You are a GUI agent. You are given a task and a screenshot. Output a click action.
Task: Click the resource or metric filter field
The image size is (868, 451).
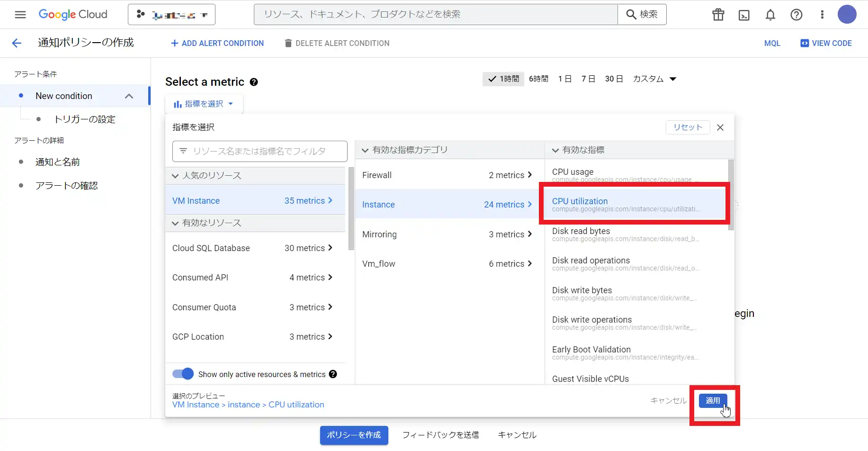(260, 151)
